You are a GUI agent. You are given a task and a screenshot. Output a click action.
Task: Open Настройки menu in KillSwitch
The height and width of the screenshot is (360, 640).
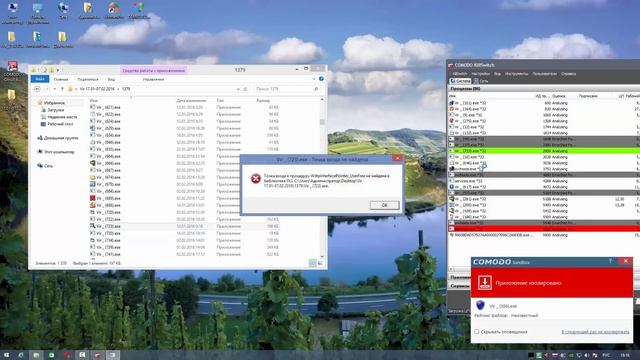[480, 74]
